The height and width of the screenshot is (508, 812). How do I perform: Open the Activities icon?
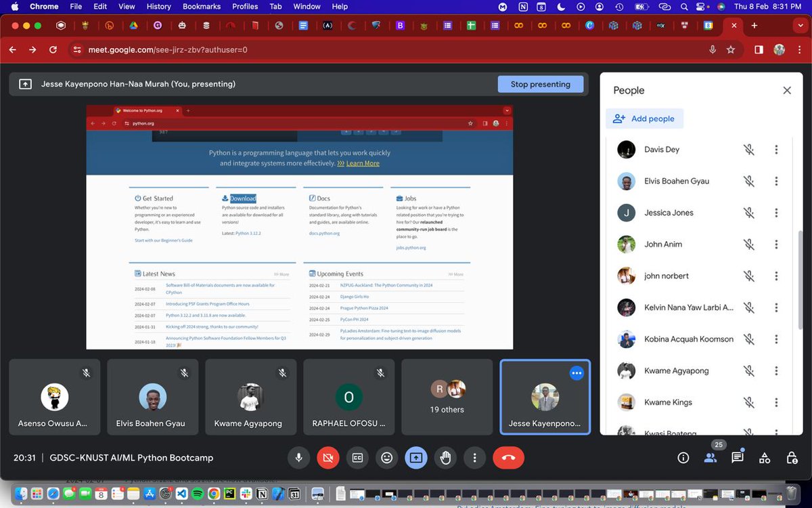click(765, 458)
